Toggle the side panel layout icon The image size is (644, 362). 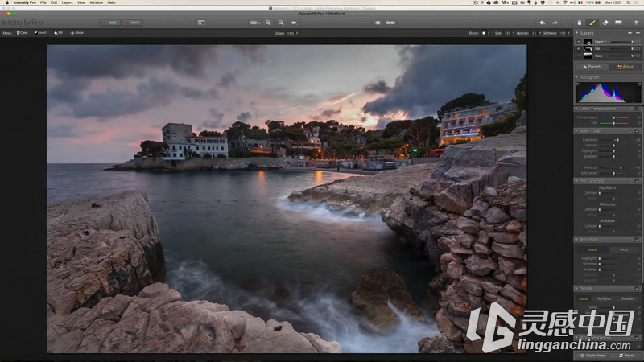201,23
